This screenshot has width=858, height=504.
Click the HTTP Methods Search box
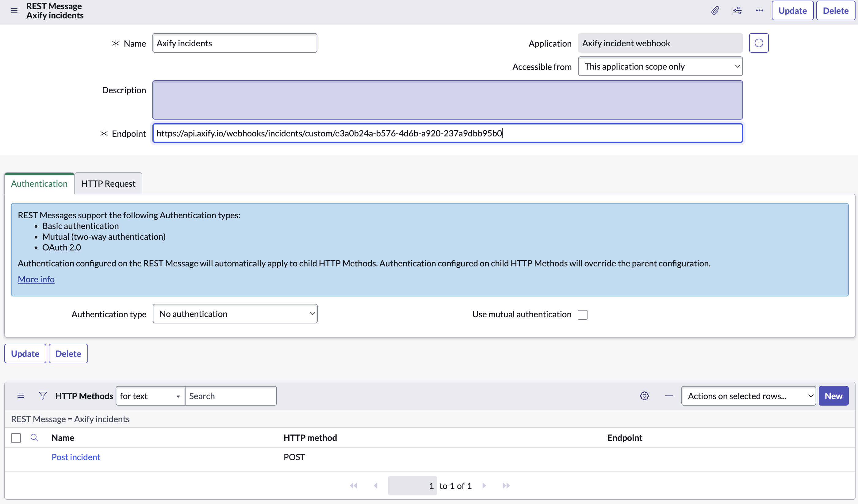(231, 396)
